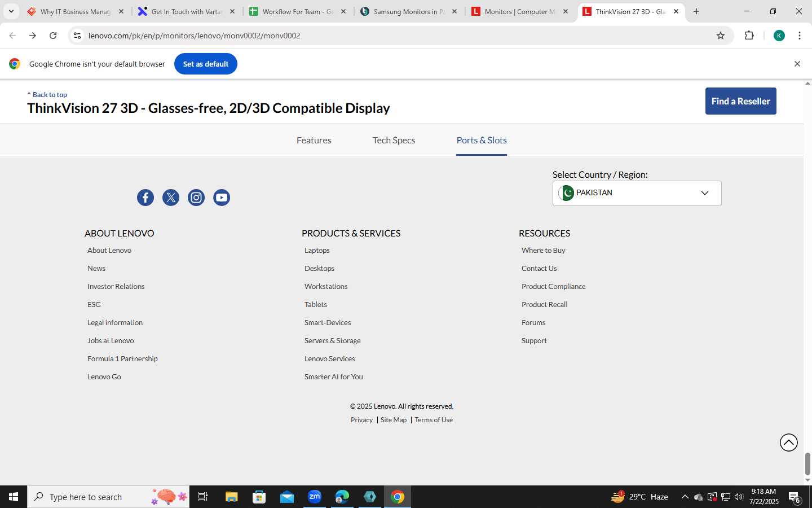Open the Investor Relations link
Image resolution: width=812 pixels, height=508 pixels.
pyautogui.click(x=116, y=287)
